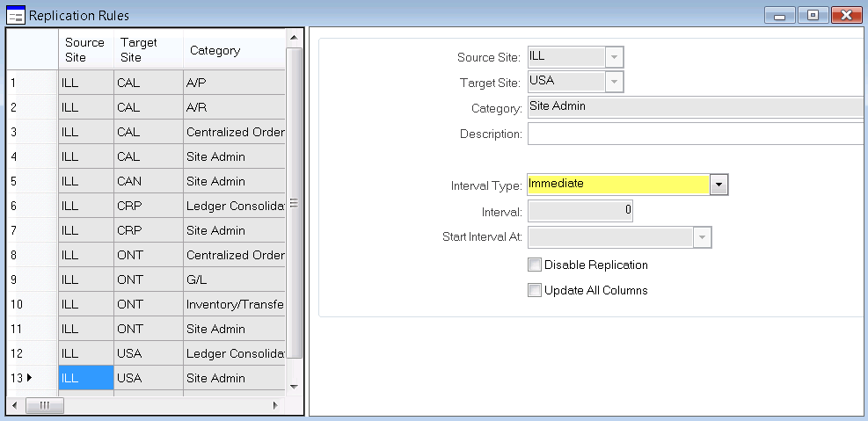Click into the Description text field

695,134
